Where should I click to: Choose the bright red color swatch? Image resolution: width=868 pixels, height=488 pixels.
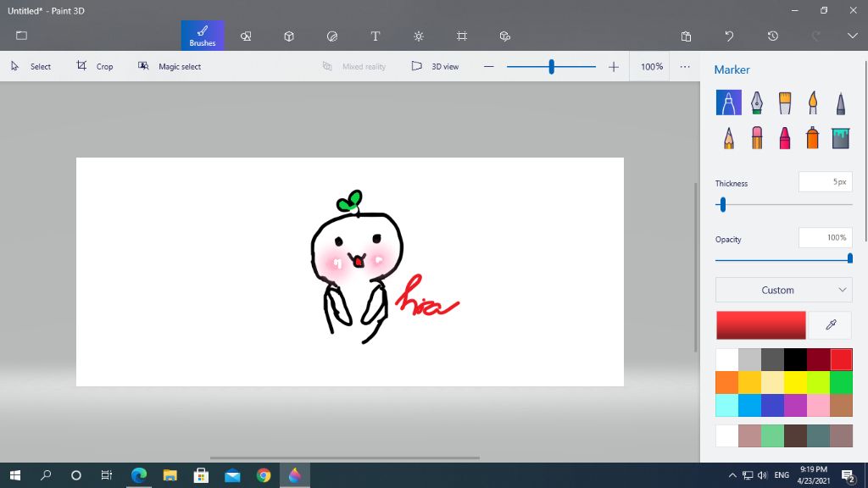click(842, 359)
